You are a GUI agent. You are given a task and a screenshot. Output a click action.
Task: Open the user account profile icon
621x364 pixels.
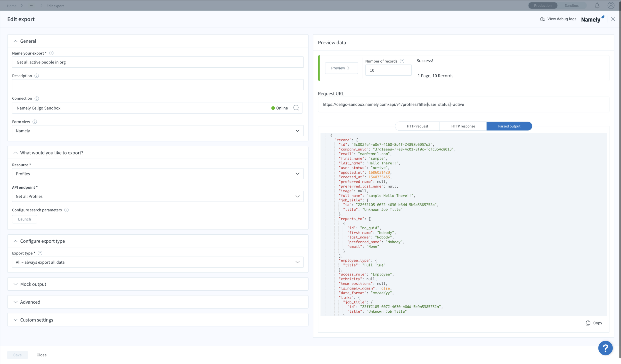coord(611,5)
